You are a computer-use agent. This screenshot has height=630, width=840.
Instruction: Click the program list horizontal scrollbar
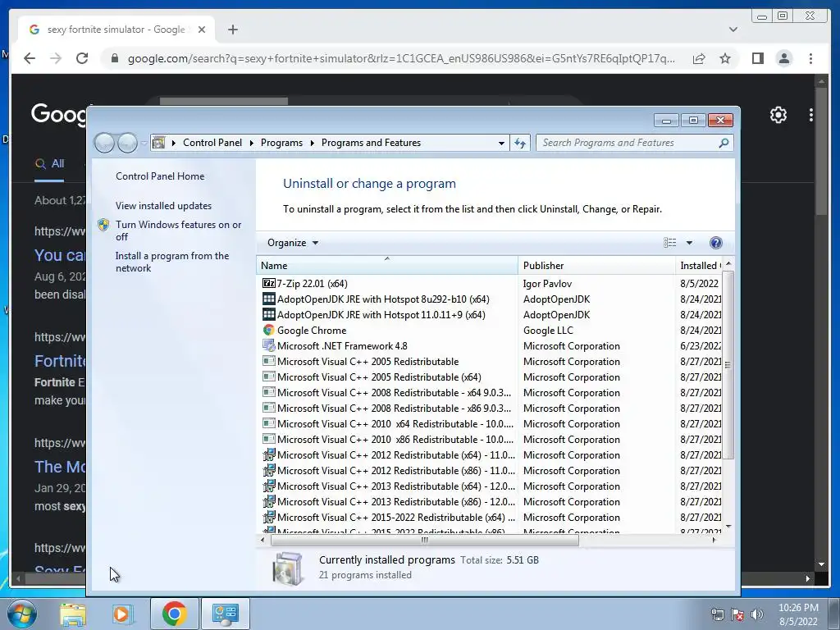(424, 540)
